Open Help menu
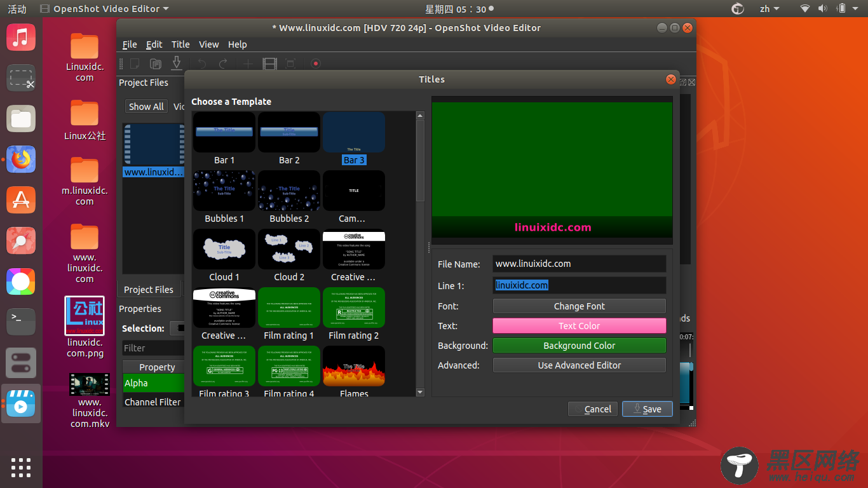 click(x=238, y=44)
